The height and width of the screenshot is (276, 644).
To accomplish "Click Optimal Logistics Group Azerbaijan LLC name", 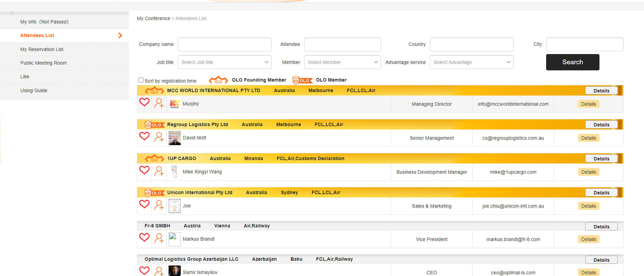I will 191,259.
